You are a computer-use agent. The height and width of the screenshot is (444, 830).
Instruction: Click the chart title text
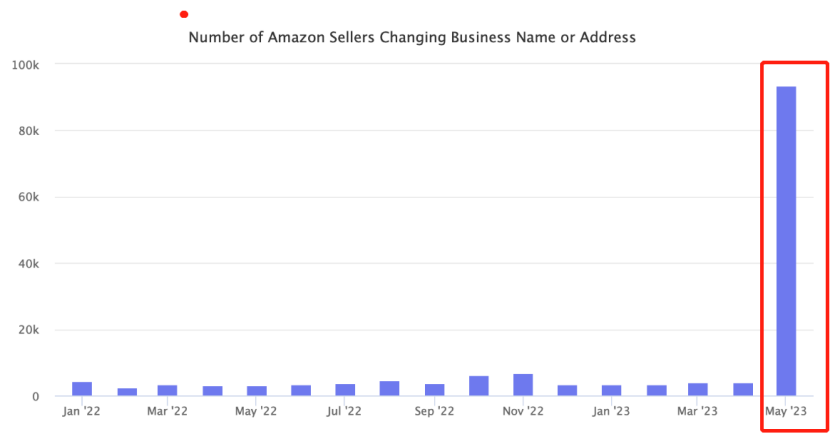(x=412, y=38)
